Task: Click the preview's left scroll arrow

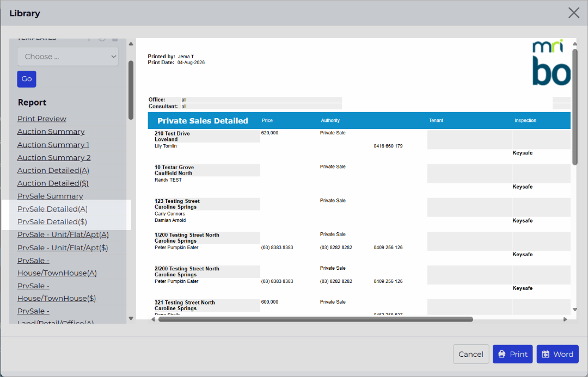Action: point(153,319)
